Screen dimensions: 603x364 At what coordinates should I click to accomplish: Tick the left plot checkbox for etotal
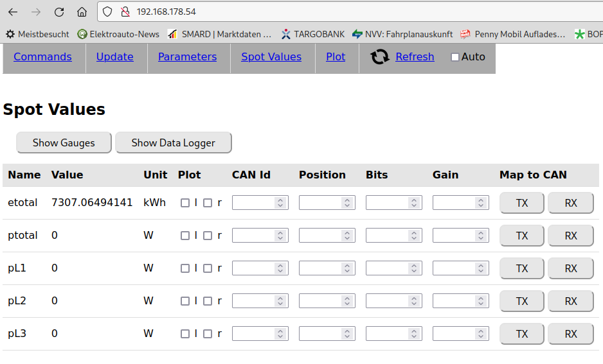(185, 203)
